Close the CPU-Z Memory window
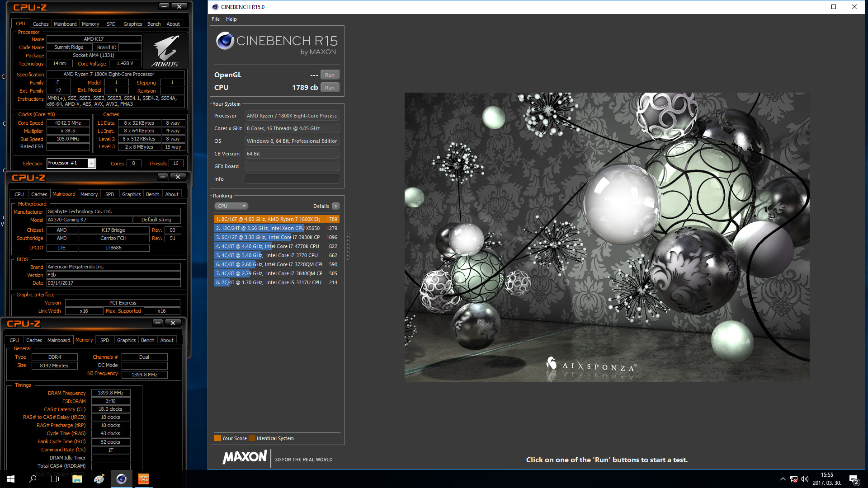868x488 pixels. tap(173, 323)
